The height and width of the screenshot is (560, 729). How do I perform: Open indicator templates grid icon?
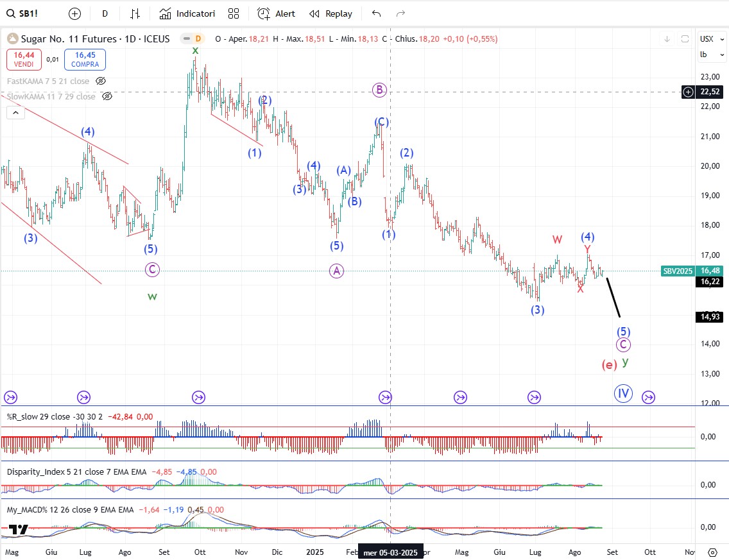tap(234, 13)
